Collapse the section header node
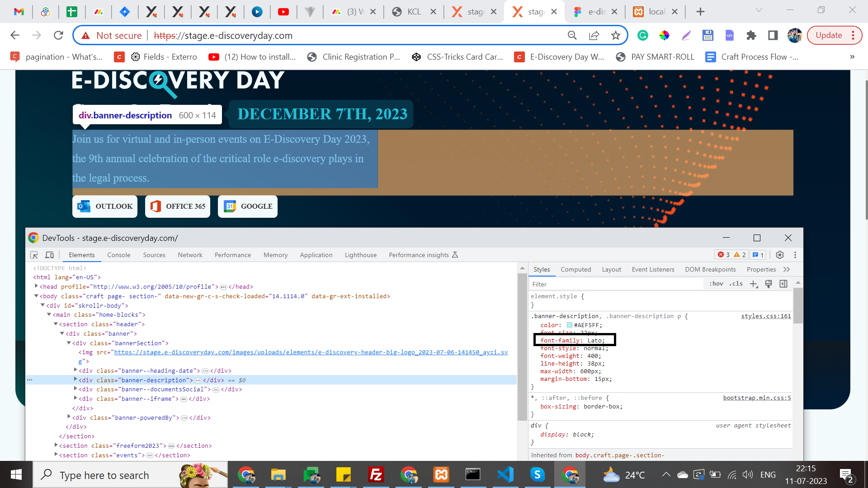The width and height of the screenshot is (868, 488). click(56, 324)
